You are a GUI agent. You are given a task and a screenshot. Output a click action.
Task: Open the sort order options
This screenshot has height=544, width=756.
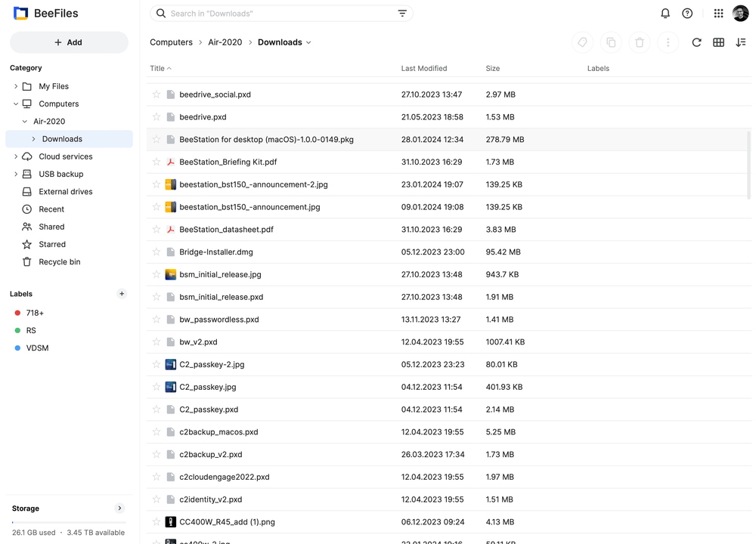click(x=741, y=42)
